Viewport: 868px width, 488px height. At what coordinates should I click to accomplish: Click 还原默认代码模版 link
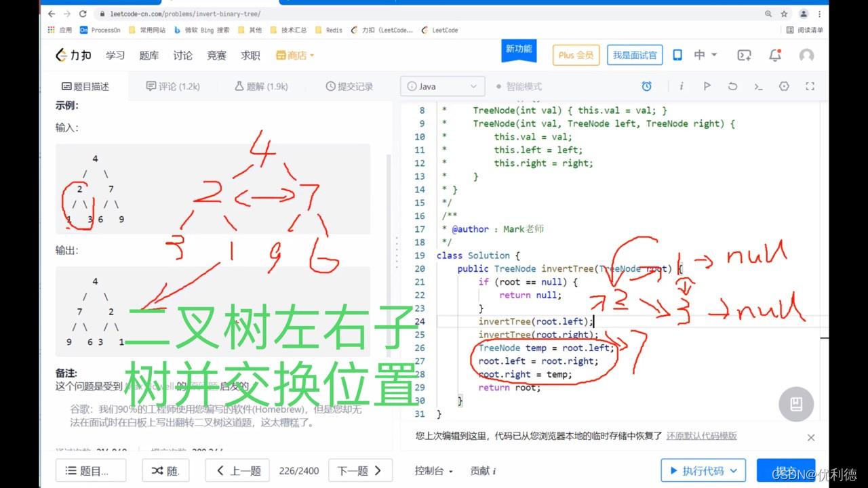701,436
